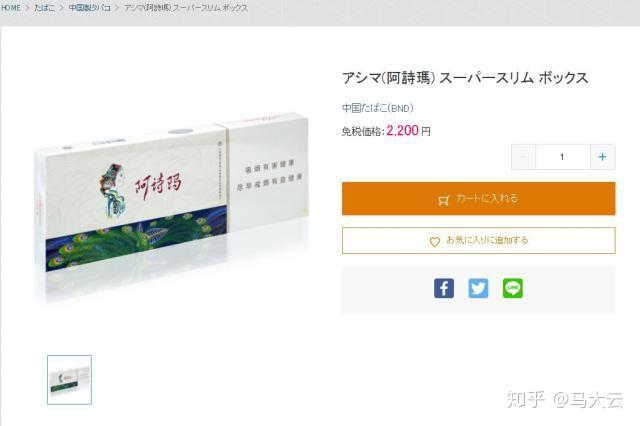Add item with カートに入れる button
This screenshot has height=426, width=640.
(x=478, y=198)
